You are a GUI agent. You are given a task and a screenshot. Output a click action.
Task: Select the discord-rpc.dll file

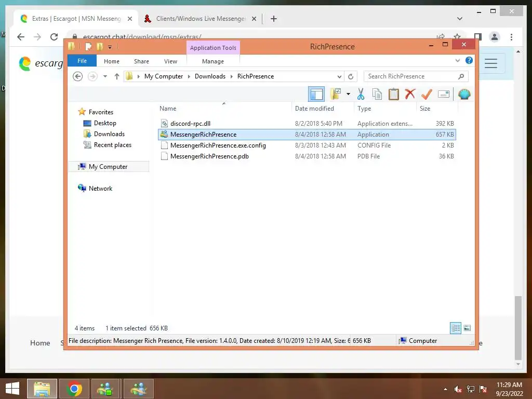pyautogui.click(x=307, y=124)
